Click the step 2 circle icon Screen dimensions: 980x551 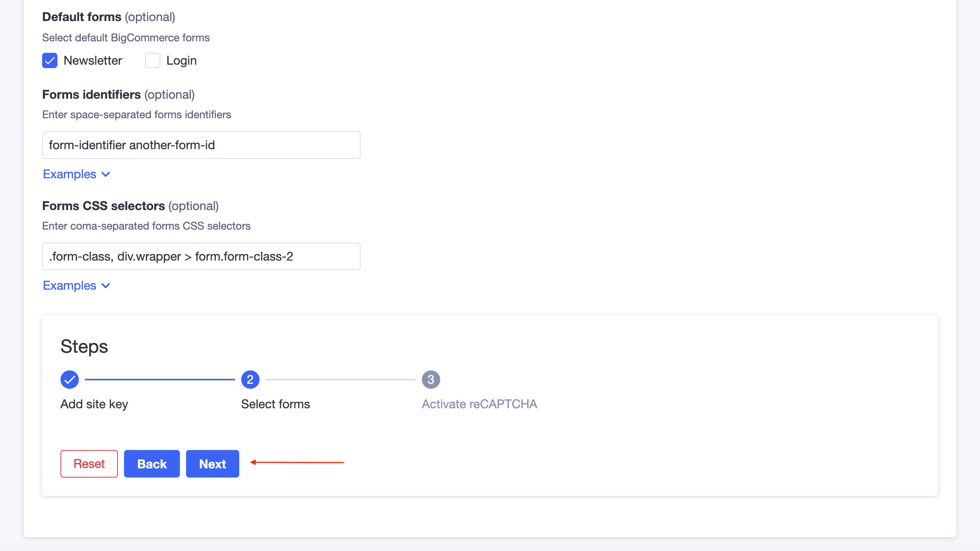[x=250, y=380]
